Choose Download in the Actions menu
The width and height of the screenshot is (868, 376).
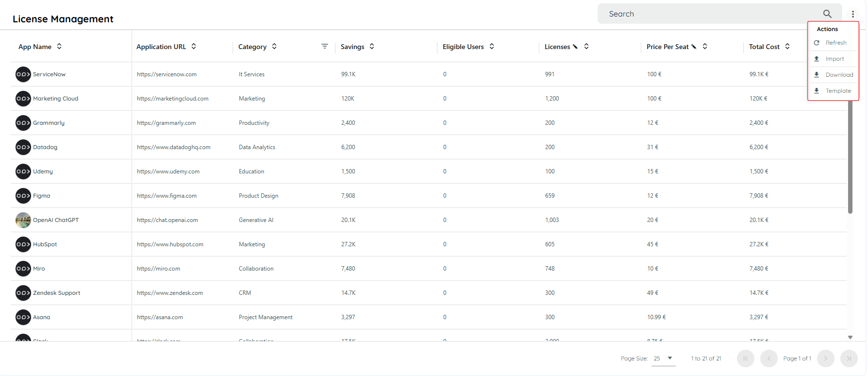pyautogui.click(x=833, y=75)
